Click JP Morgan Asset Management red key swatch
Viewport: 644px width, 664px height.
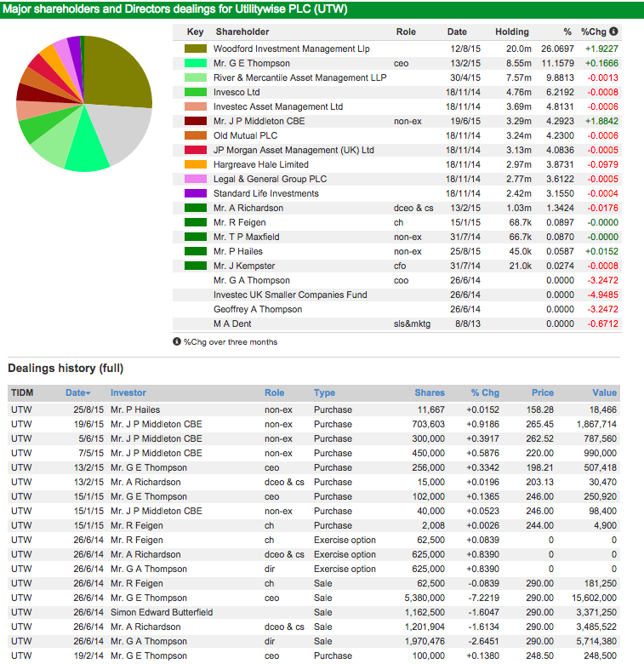coord(196,150)
